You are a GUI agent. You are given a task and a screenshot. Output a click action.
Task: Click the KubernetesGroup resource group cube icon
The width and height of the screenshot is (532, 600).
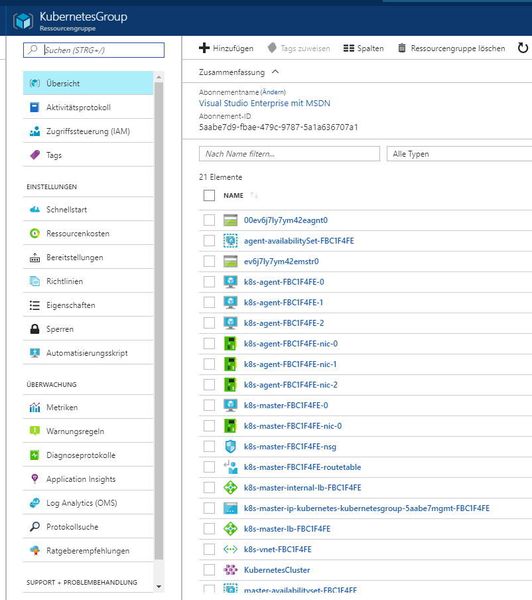[x=23, y=21]
